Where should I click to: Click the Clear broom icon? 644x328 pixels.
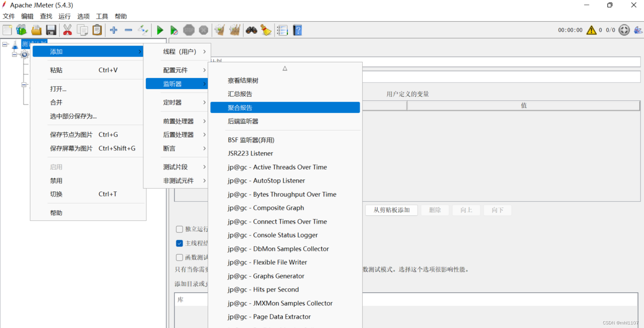[x=220, y=30]
